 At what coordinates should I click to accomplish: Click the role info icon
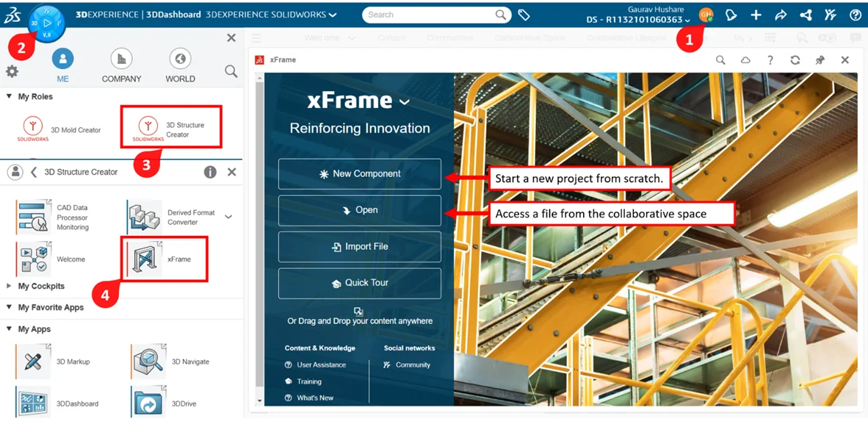tap(210, 172)
